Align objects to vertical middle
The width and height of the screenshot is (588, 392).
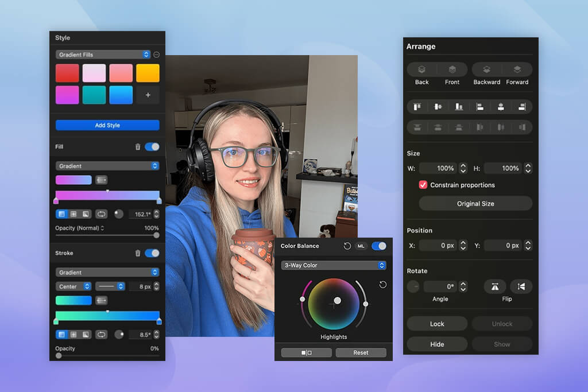click(438, 107)
